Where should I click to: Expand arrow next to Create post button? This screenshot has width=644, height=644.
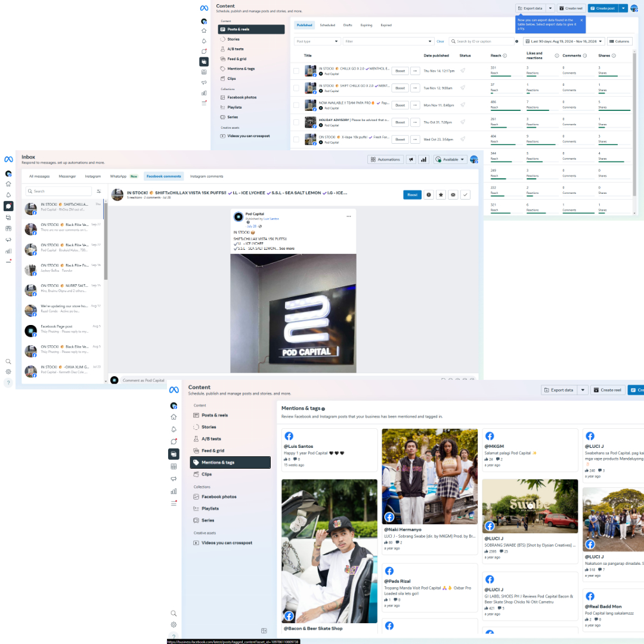[x=623, y=8]
